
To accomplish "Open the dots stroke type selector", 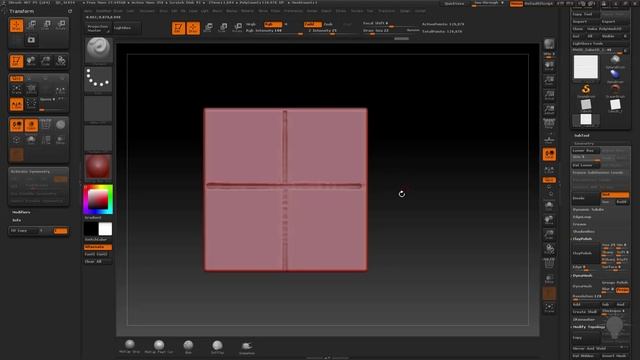I will [98, 79].
